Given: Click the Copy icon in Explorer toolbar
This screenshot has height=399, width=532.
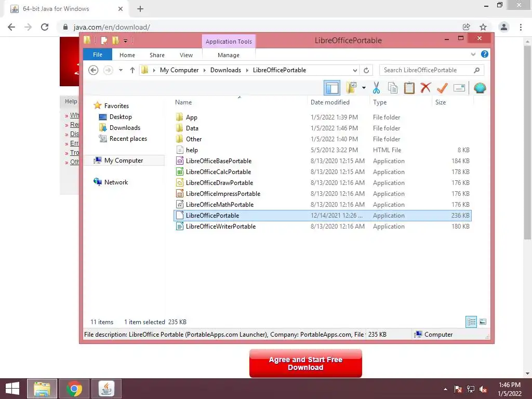Looking at the screenshot, I should click(x=393, y=88).
